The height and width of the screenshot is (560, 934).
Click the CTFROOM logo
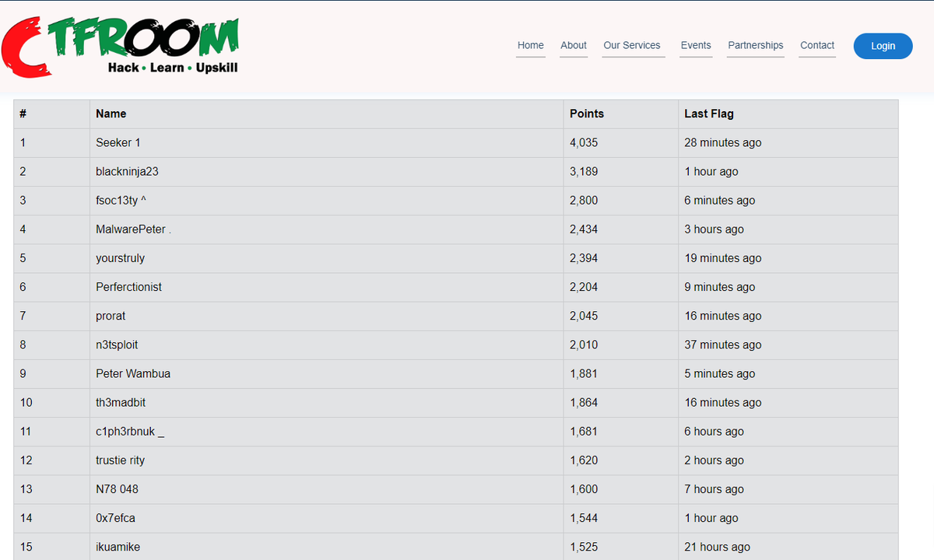pos(121,46)
